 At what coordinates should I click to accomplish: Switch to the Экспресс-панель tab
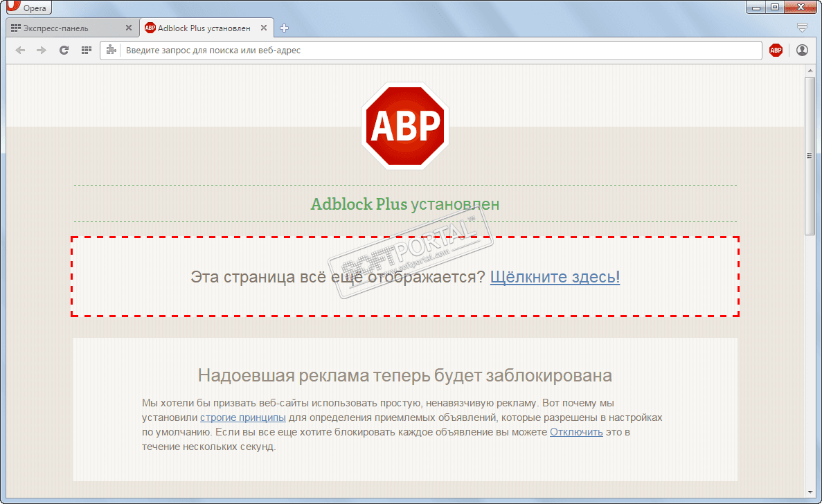(x=72, y=28)
